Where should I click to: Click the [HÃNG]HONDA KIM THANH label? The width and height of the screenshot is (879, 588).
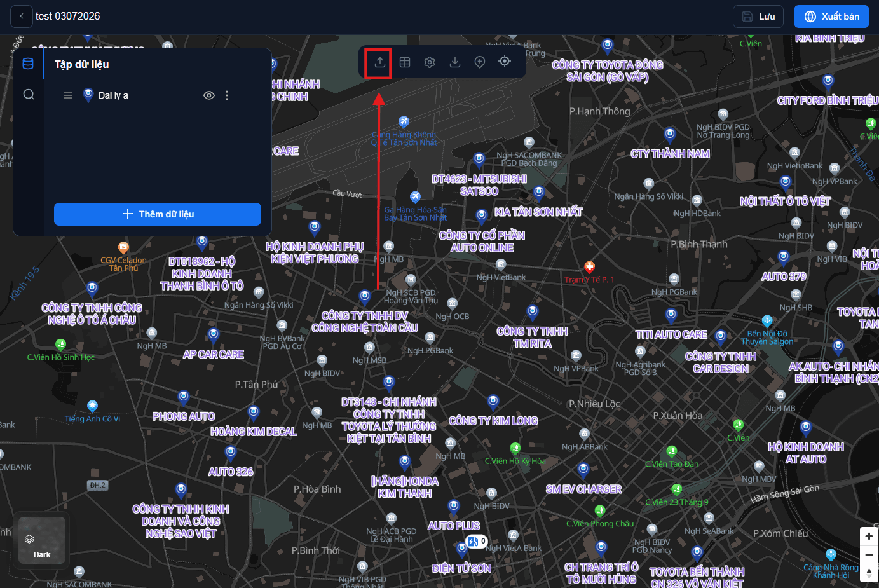pyautogui.click(x=405, y=488)
